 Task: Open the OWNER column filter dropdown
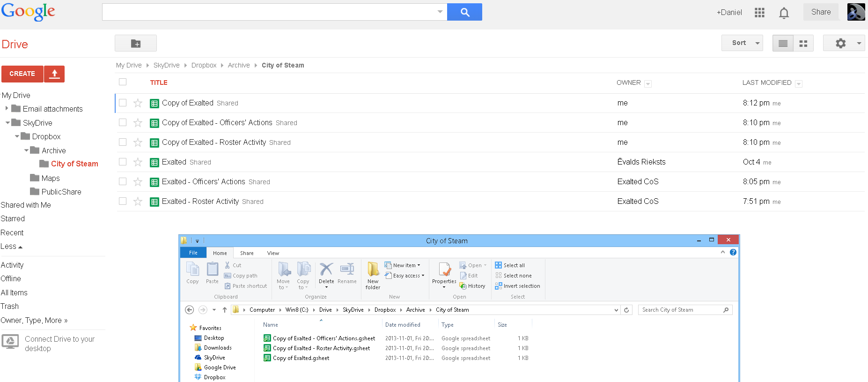[648, 84]
